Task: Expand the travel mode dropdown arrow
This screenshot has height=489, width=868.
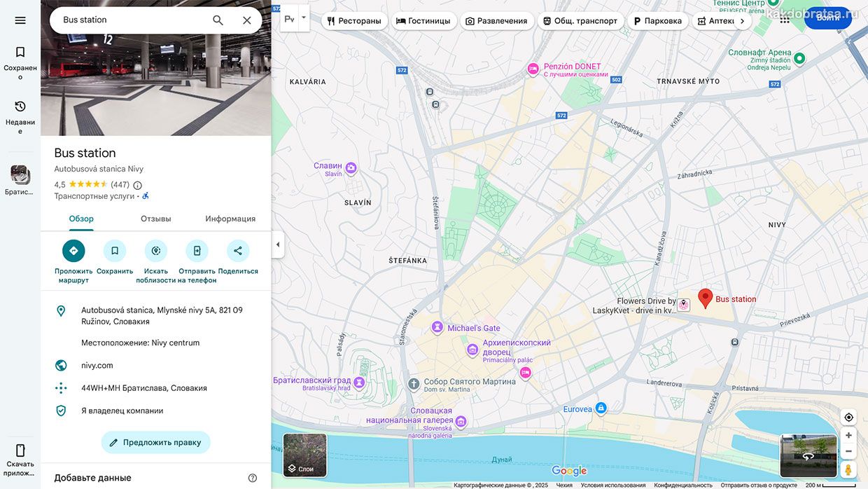Action: [x=304, y=18]
